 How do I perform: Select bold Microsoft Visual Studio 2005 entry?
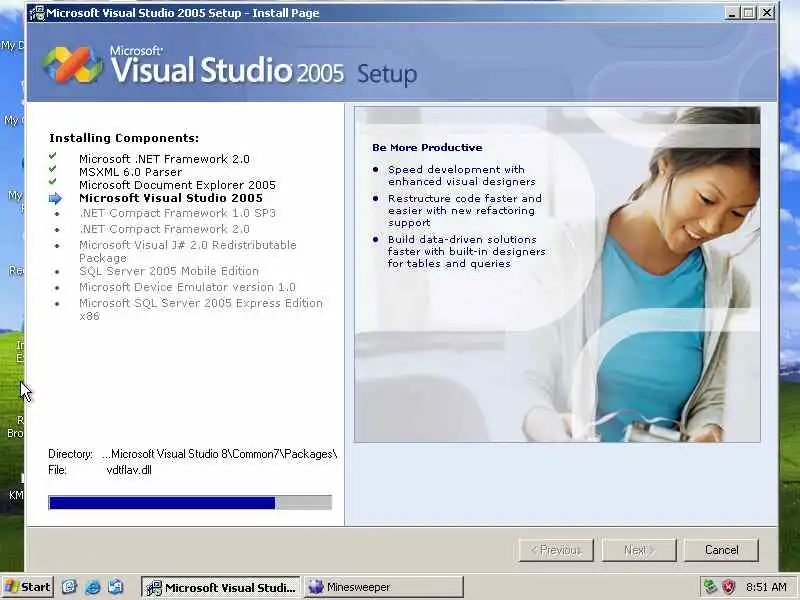(x=171, y=198)
